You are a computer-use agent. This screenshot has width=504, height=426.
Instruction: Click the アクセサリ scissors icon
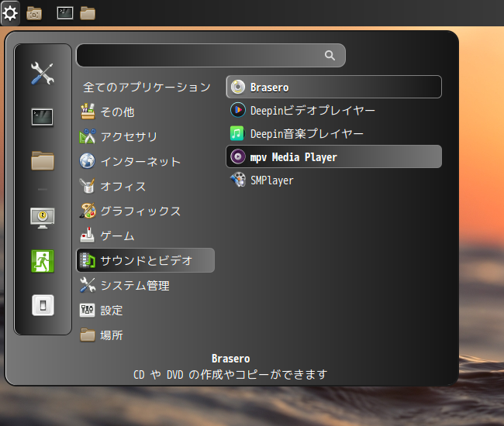tap(88, 136)
